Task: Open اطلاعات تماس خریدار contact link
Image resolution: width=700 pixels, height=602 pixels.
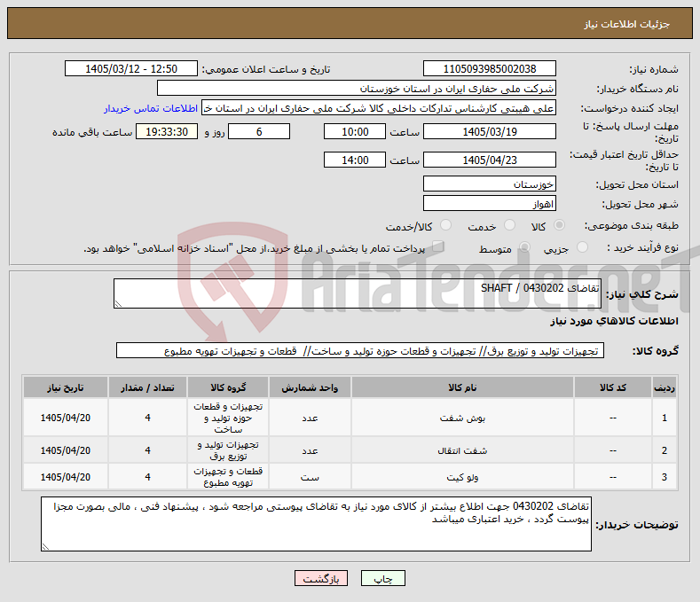Action: (x=151, y=108)
